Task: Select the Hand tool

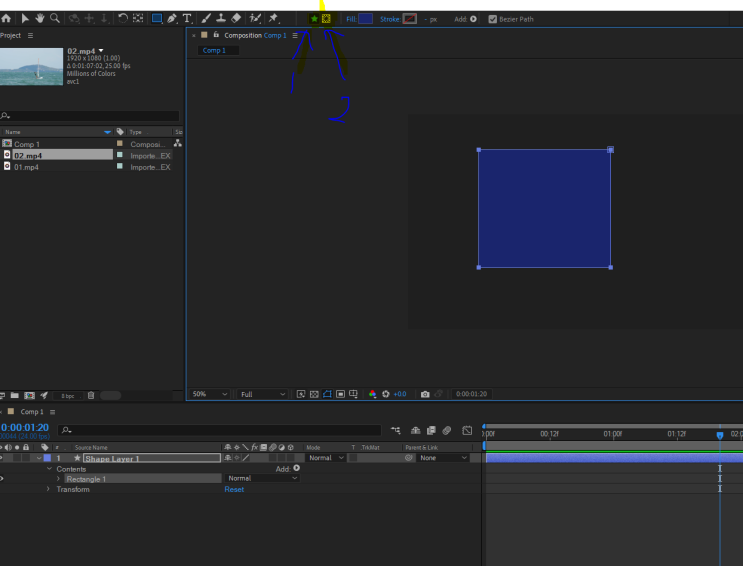Action: point(39,18)
